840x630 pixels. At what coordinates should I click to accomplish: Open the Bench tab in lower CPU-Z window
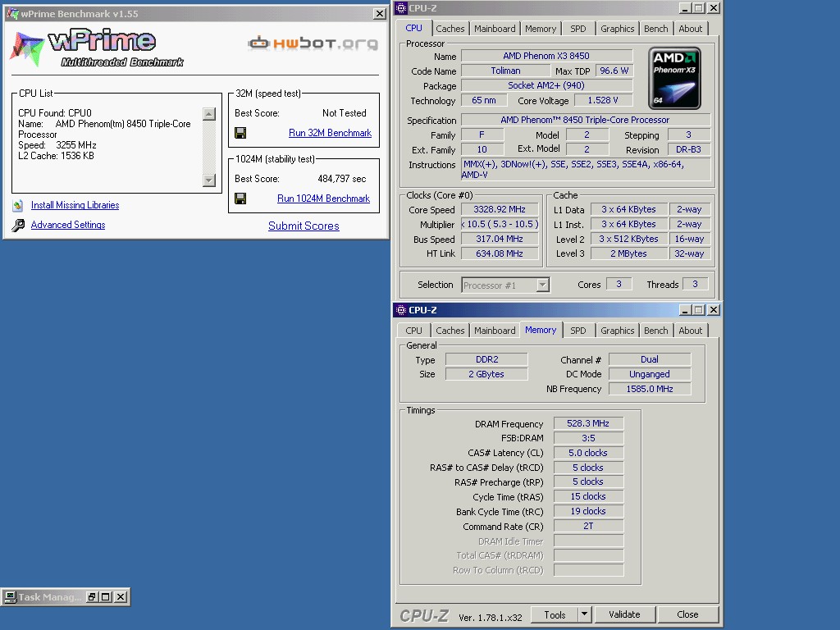pyautogui.click(x=655, y=331)
